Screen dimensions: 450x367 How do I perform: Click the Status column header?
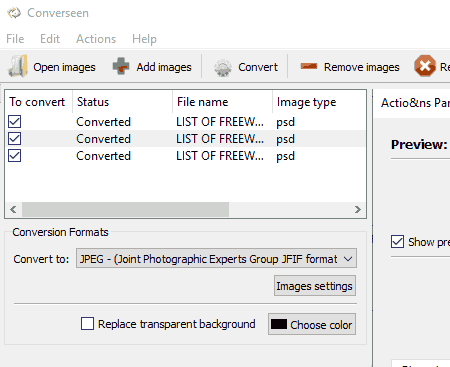[122, 102]
